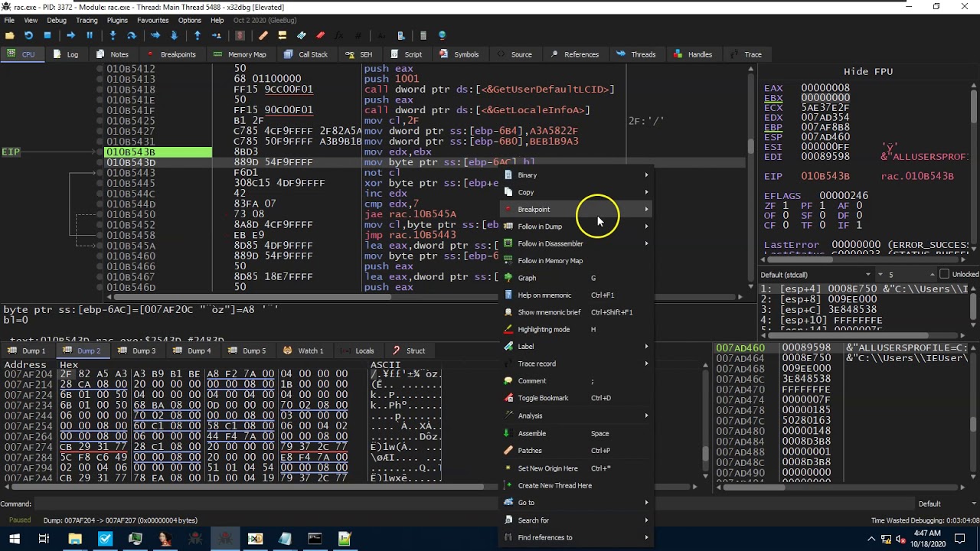Expand the Analysis submenu
Screen dimensions: 980x551
pyautogui.click(x=577, y=416)
